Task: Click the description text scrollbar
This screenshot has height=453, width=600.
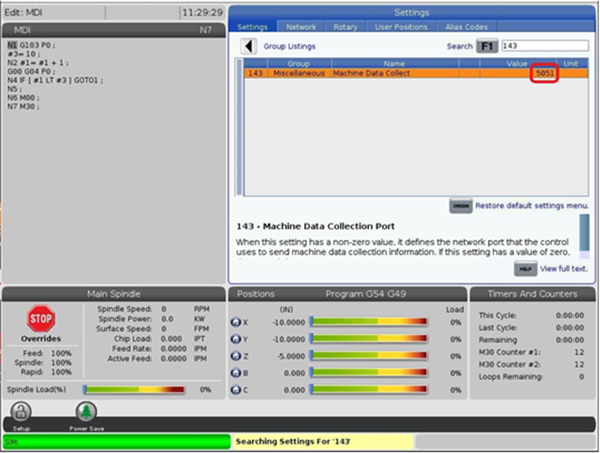Action: 584,236
